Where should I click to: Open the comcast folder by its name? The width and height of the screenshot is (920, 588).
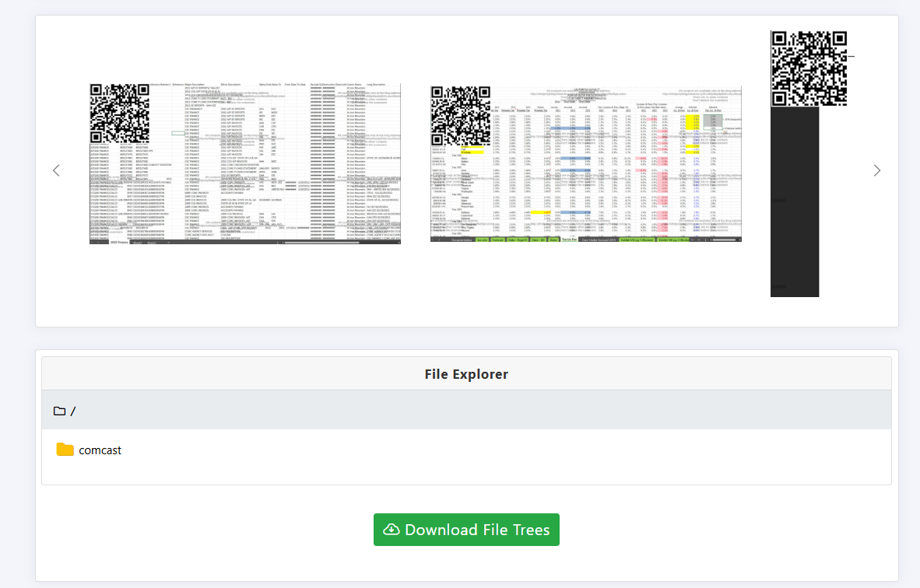coord(100,450)
